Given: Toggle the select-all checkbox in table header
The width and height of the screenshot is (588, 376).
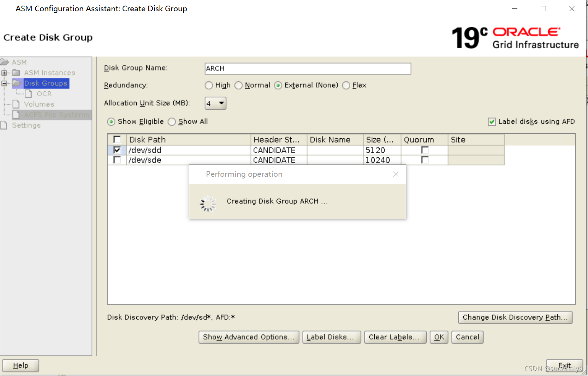Looking at the screenshot, I should (x=117, y=139).
